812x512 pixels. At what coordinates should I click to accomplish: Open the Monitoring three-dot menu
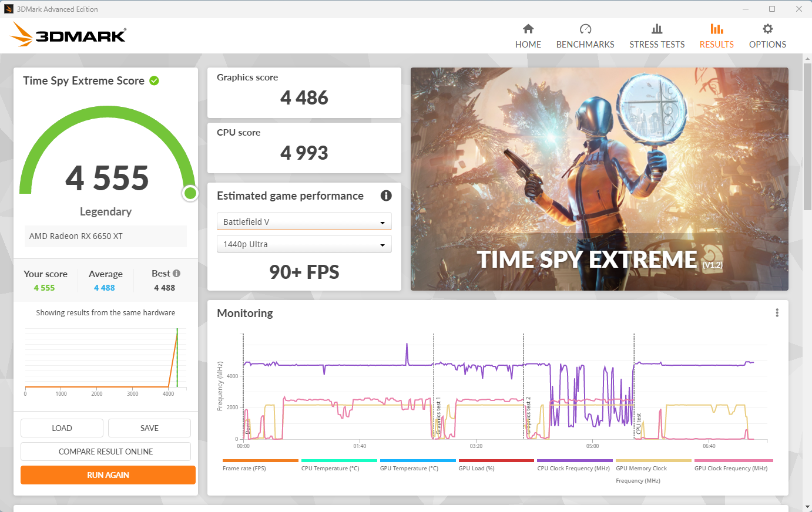click(x=777, y=313)
